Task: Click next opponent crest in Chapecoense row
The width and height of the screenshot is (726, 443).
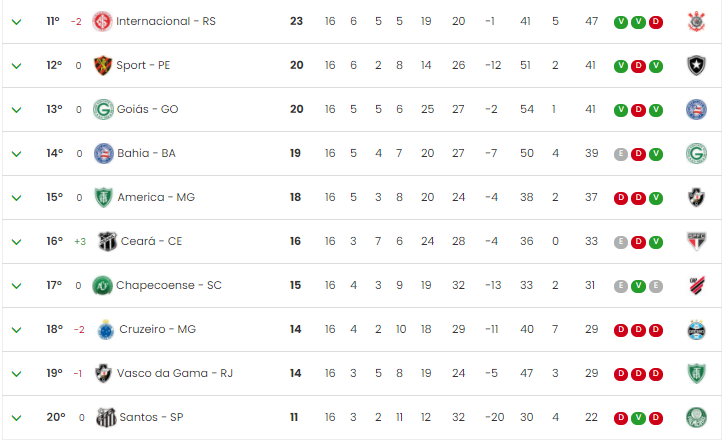Action: pyautogui.click(x=697, y=286)
